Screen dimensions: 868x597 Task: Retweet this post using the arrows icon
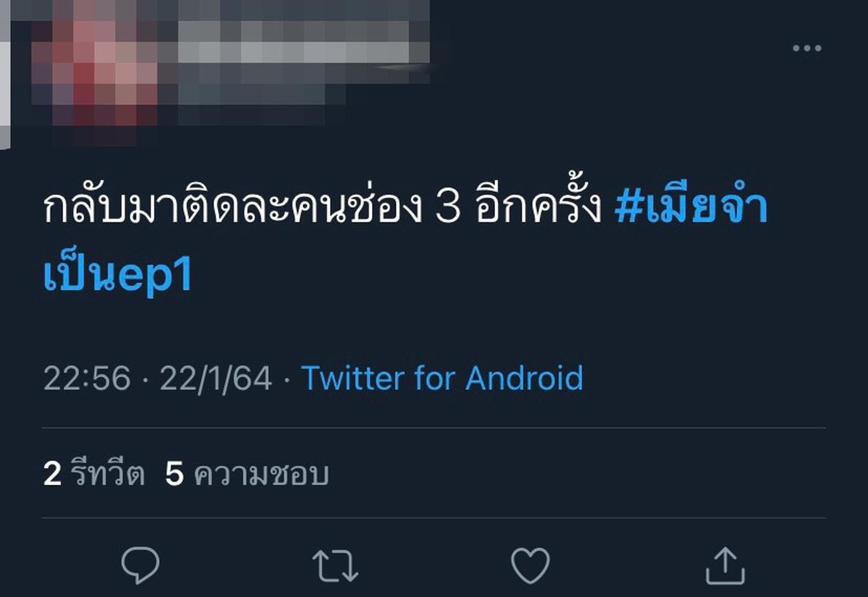click(335, 565)
